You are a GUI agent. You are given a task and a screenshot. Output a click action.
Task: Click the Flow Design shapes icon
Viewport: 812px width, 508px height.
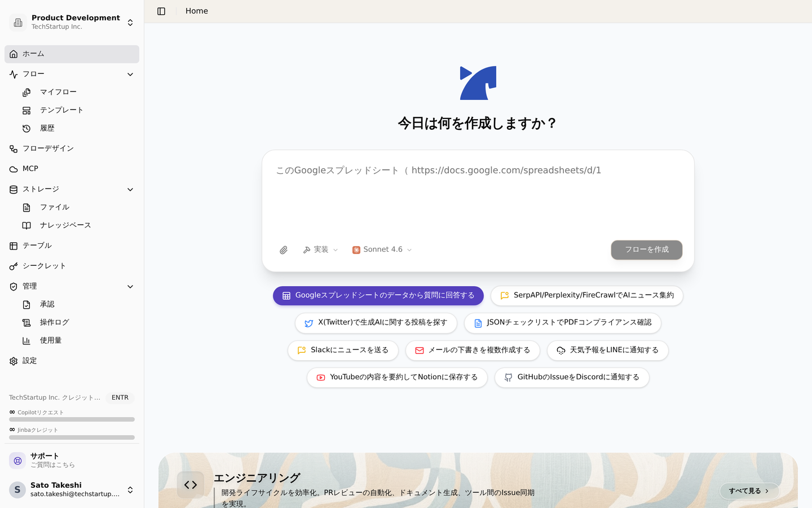[x=14, y=149]
